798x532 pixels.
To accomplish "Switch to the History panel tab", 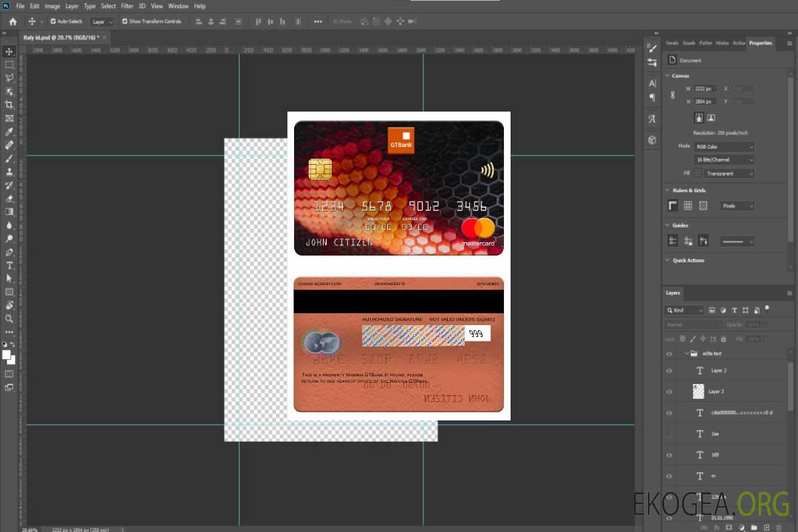I will 722,44.
